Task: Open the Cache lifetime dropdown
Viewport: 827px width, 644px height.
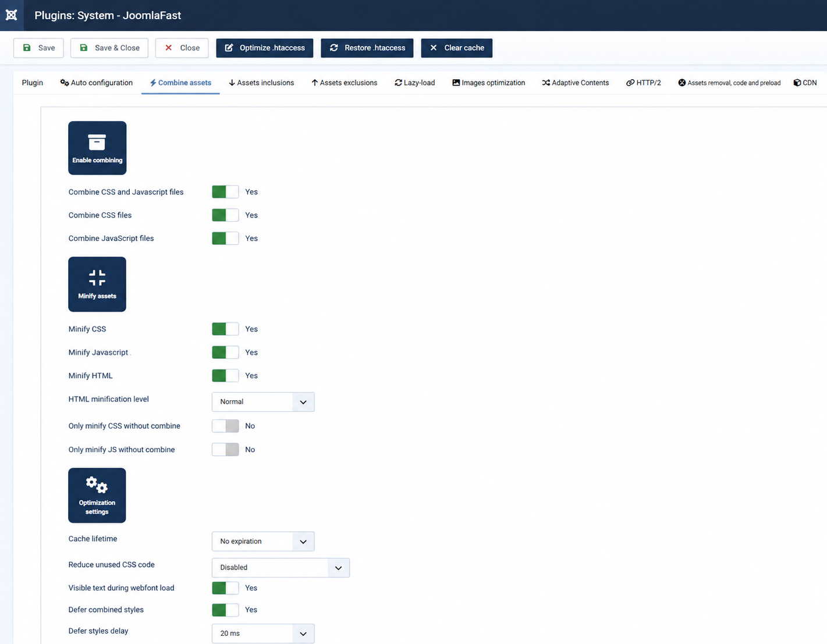Action: (263, 542)
